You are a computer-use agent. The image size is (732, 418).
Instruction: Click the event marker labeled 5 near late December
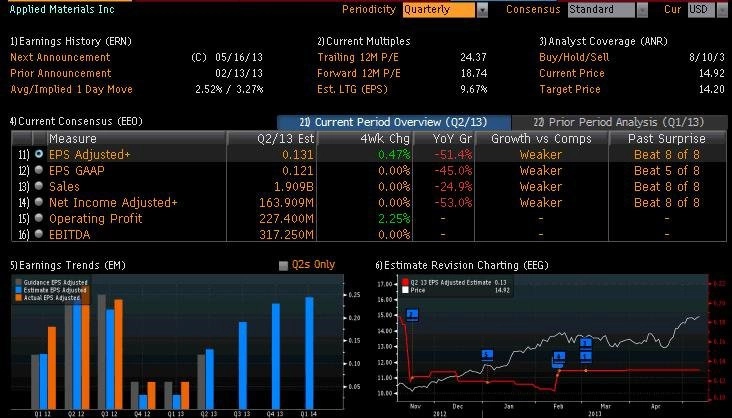[487, 355]
